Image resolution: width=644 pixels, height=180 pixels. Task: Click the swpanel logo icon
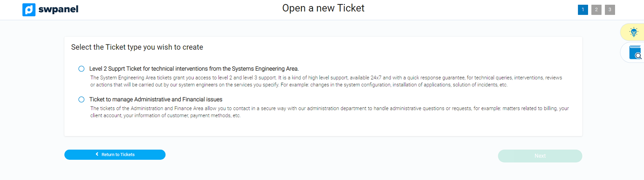coord(29,9)
